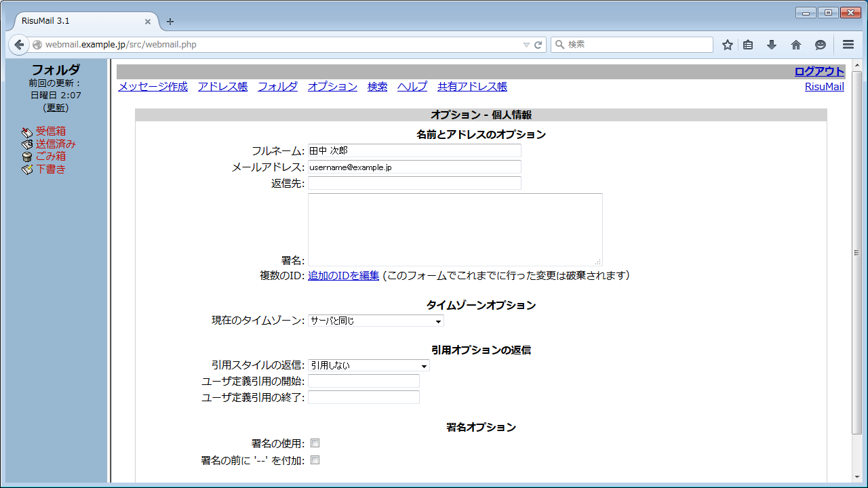Open the 受信箱 folder link
This screenshot has width=868, height=488.
pos(51,131)
